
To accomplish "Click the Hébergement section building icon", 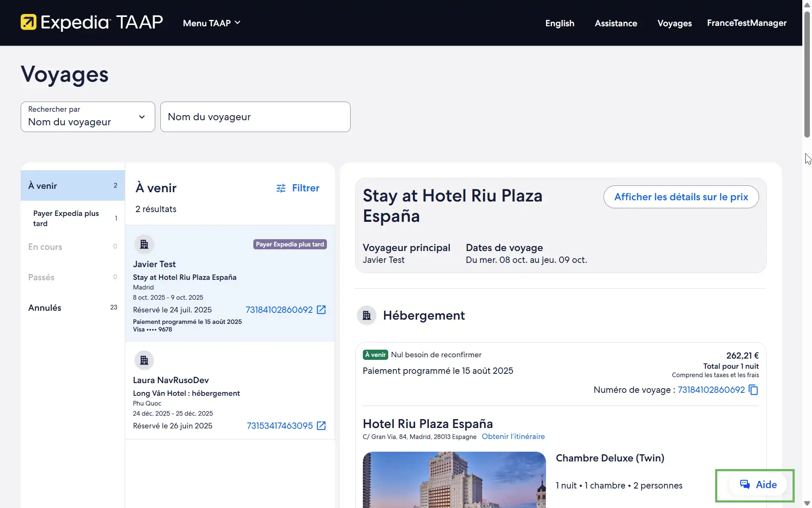I will 367,315.
